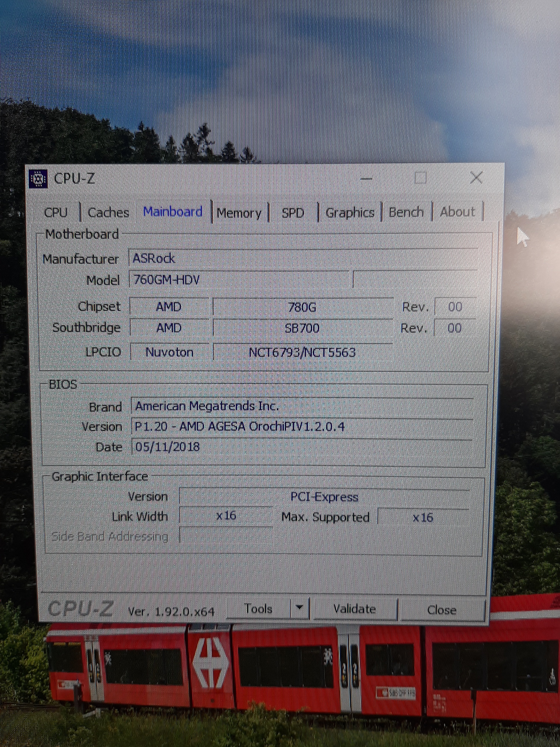Click the CPU-Z title bar icon

[38, 178]
